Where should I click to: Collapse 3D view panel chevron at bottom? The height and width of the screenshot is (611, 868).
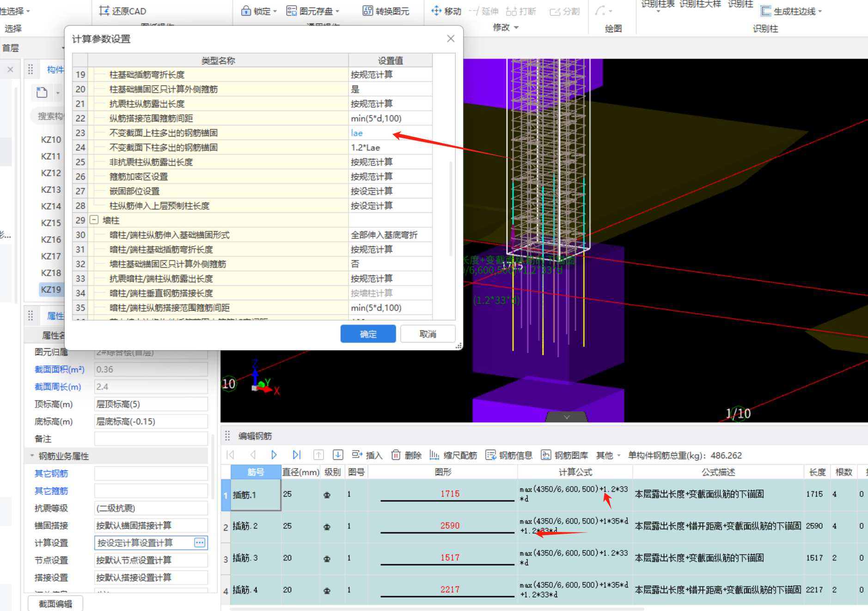coord(567,417)
